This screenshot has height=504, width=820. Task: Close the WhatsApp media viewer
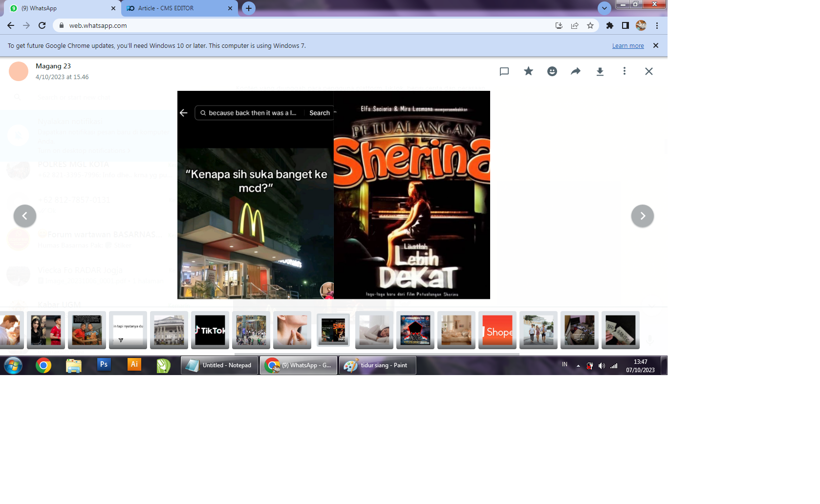tap(648, 71)
